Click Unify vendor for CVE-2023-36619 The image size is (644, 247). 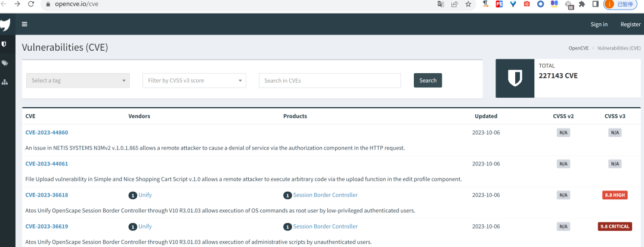click(x=145, y=226)
